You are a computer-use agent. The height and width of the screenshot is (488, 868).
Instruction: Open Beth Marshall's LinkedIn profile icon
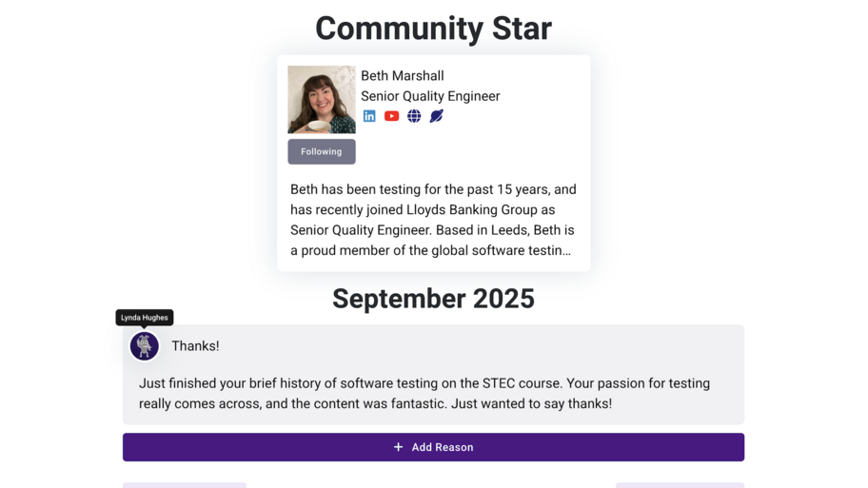pos(369,116)
